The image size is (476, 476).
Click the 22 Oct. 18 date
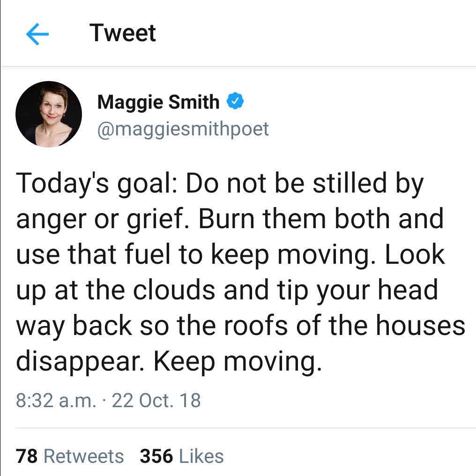click(x=156, y=401)
